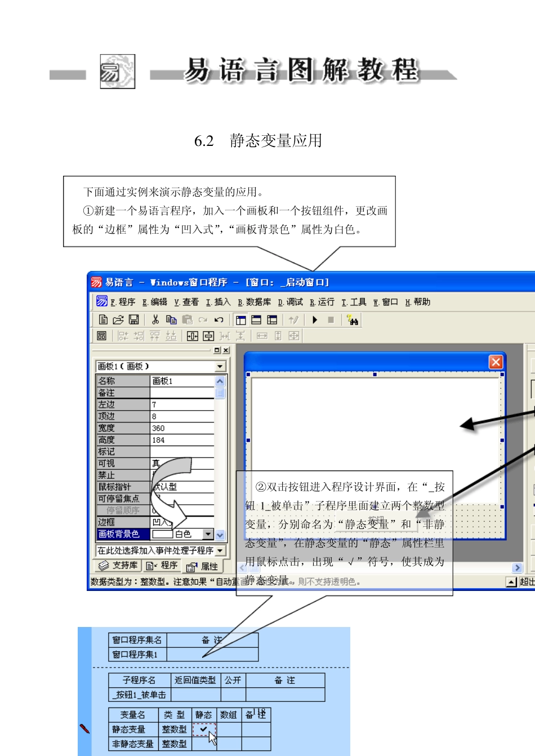Click the 名称 value field 画板1
Screen dimensions: 535x756
click(182, 381)
